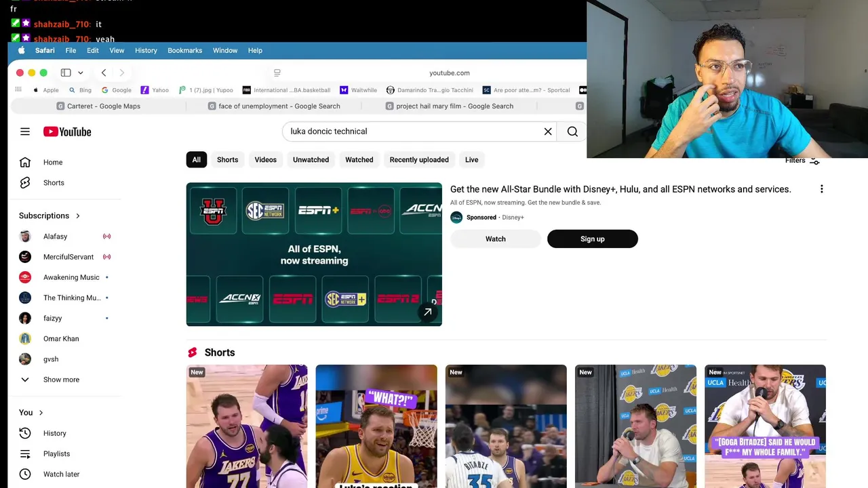Open the Bookmarks menu
This screenshot has height=488, width=868.
point(185,50)
